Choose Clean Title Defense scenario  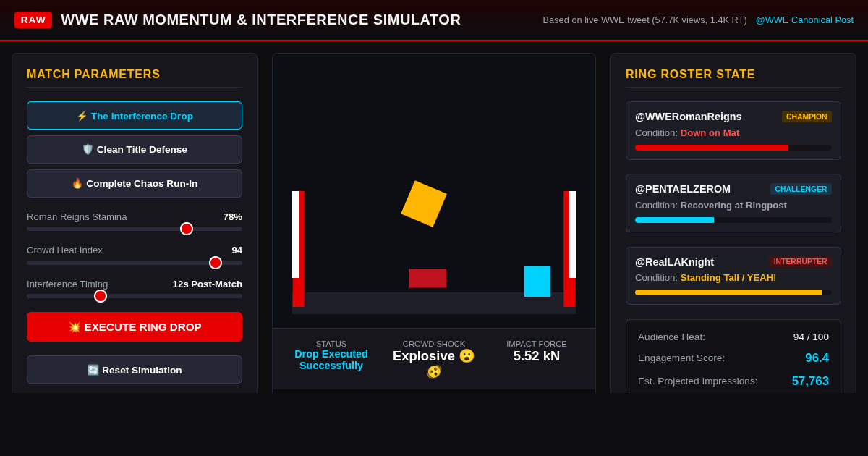tap(135, 149)
